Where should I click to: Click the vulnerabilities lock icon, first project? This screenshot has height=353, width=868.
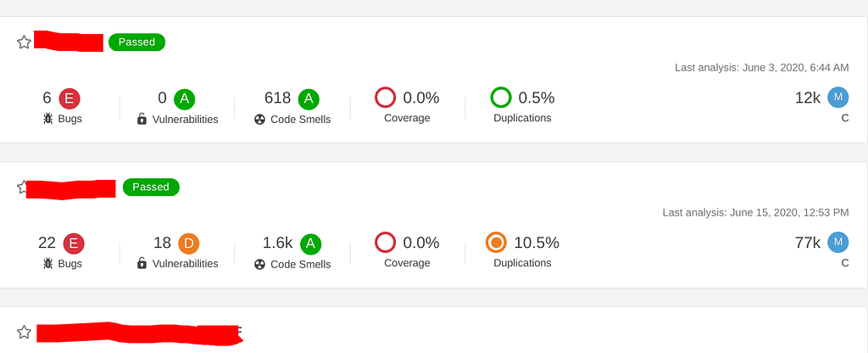pos(142,119)
